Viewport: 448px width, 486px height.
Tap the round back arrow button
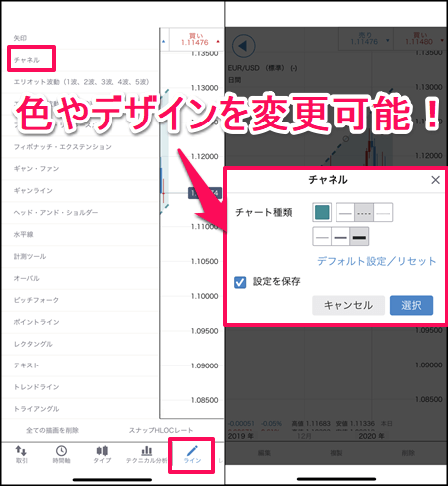click(x=244, y=46)
